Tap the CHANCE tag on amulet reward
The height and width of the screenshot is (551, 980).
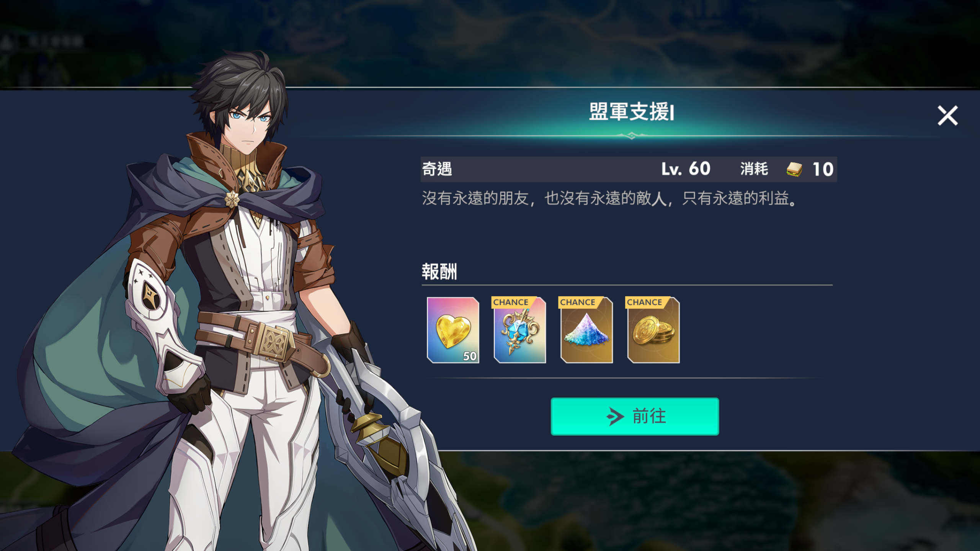point(511,302)
